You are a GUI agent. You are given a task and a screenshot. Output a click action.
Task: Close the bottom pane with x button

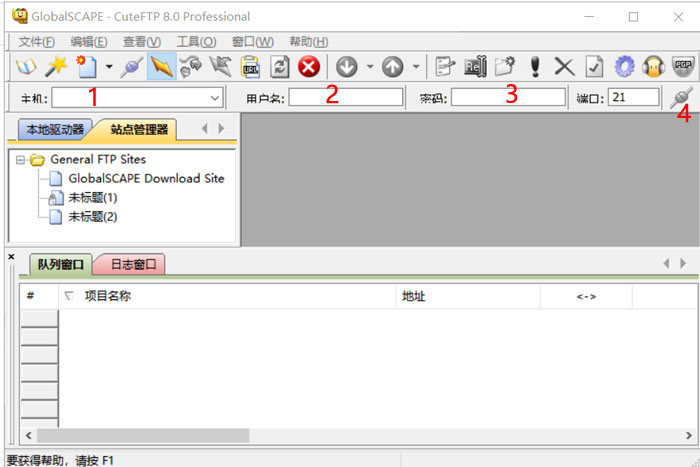pos(11,257)
